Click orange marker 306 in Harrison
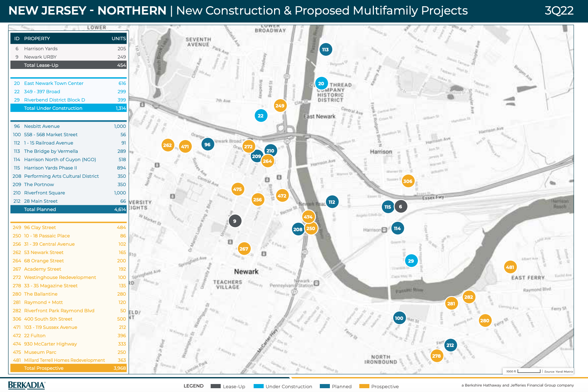Viewport: 588px width, 392px height. pyautogui.click(x=408, y=181)
